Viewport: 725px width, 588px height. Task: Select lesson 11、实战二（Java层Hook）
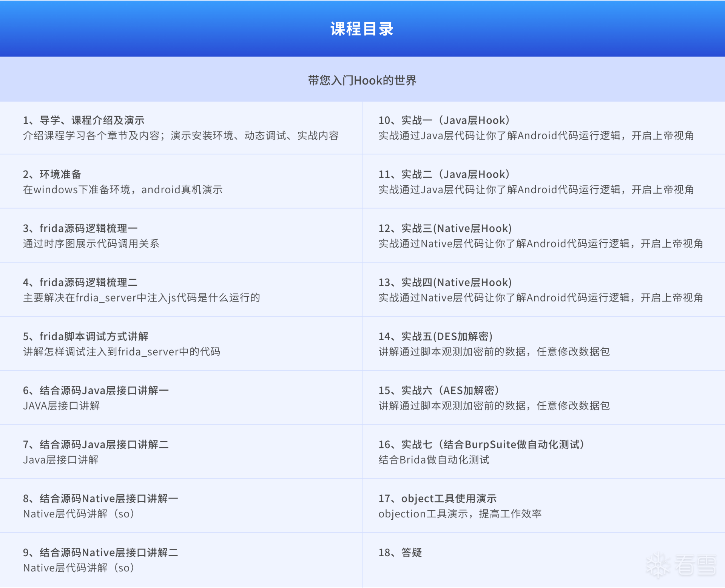444,174
